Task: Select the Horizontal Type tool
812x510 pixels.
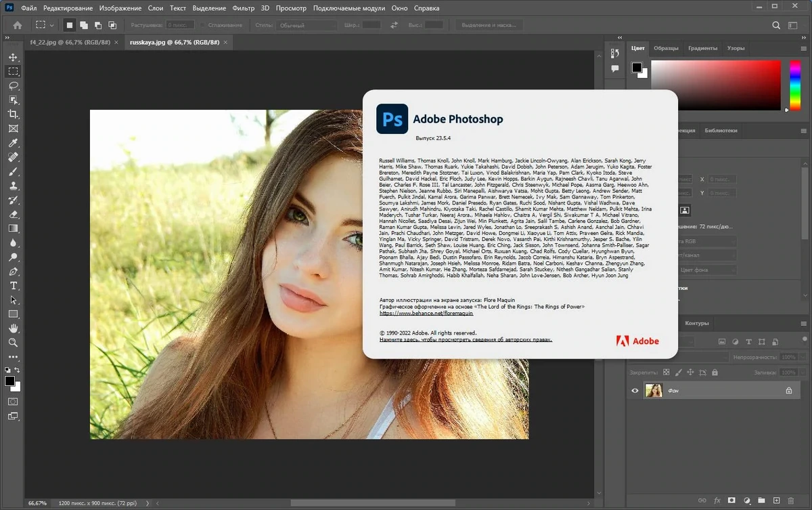Action: click(13, 286)
